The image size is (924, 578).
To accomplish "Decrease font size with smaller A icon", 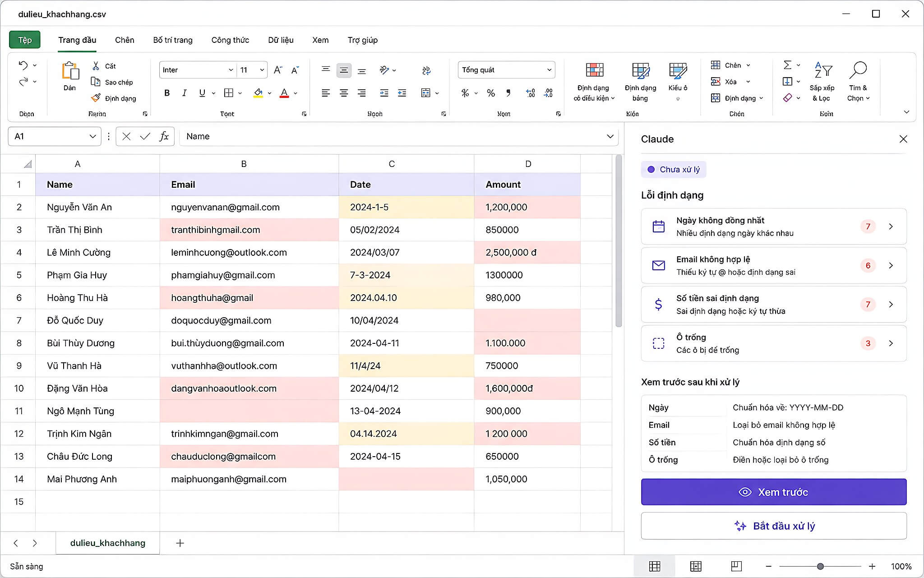I will (x=295, y=70).
